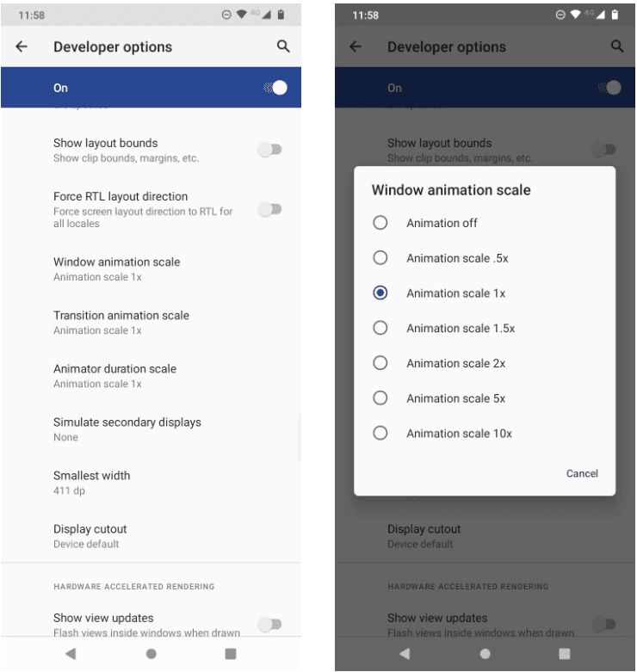Open Transition animation scale setting
The width and height of the screenshot is (637, 672).
151,323
